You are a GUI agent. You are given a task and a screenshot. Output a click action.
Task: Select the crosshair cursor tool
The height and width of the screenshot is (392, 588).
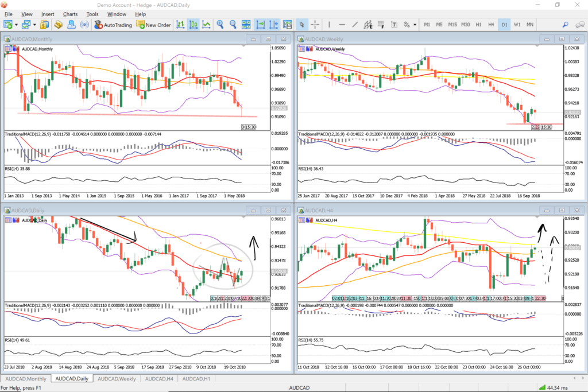(315, 25)
